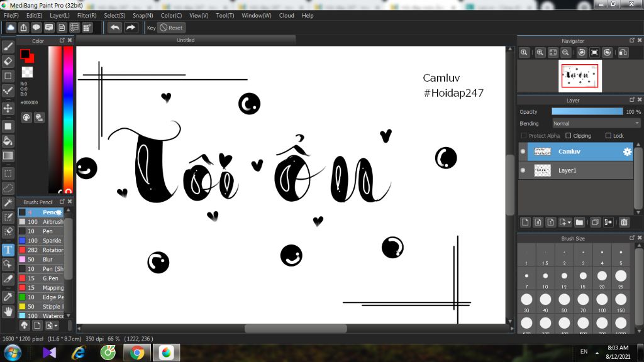Viewport: 644px width, 362px height.
Task: Create a new layer icon
Action: pyautogui.click(x=525, y=222)
